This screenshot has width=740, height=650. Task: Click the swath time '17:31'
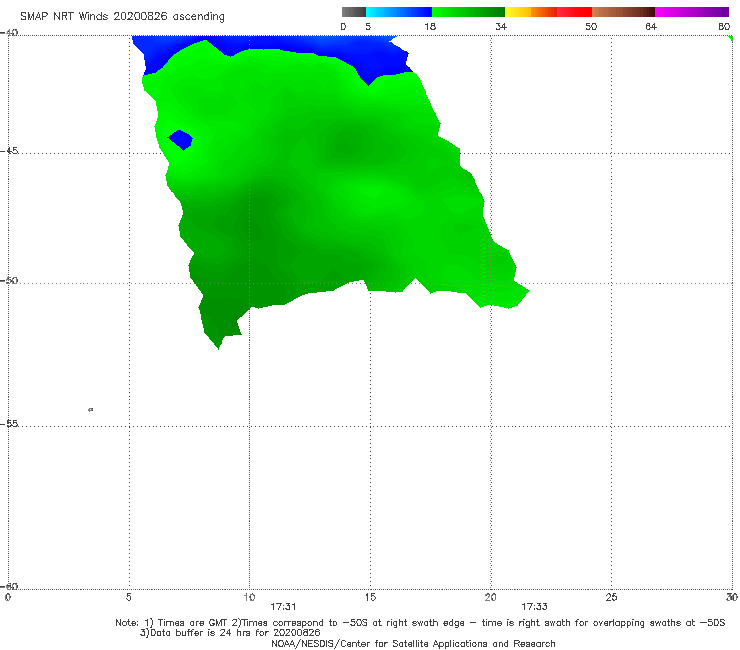283,607
